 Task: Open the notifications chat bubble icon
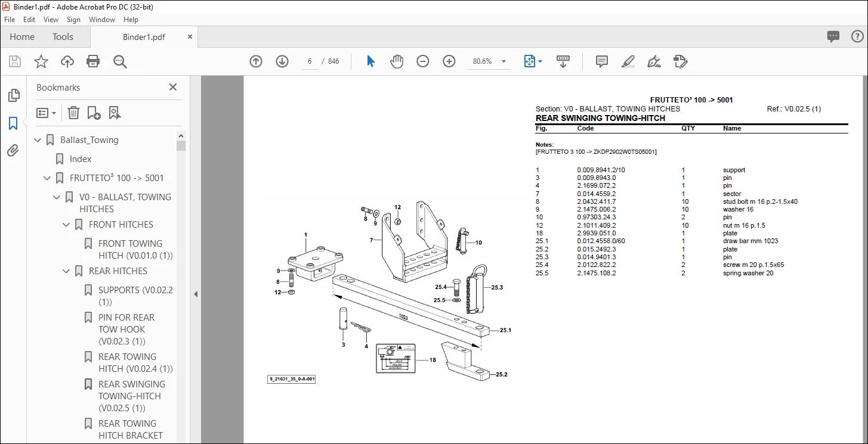[833, 37]
